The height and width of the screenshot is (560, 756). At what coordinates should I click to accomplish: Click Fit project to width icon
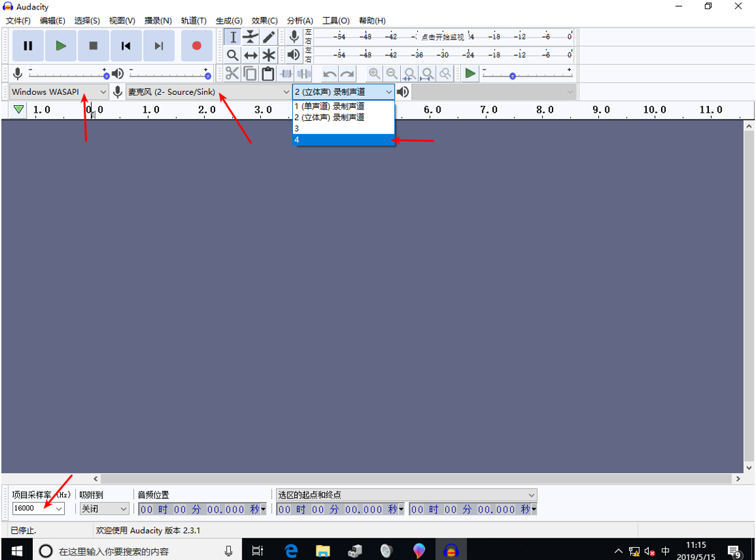[428, 74]
